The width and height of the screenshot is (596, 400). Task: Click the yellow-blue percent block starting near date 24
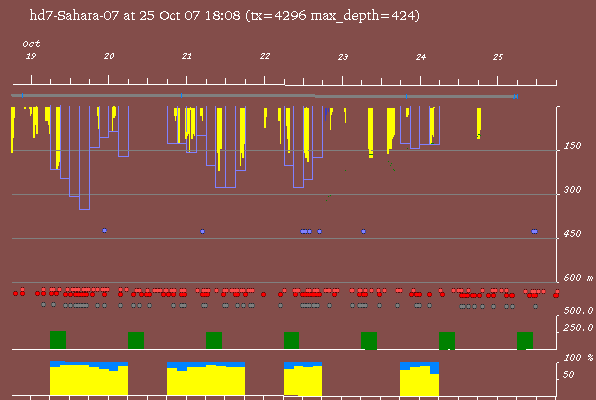click(419, 379)
